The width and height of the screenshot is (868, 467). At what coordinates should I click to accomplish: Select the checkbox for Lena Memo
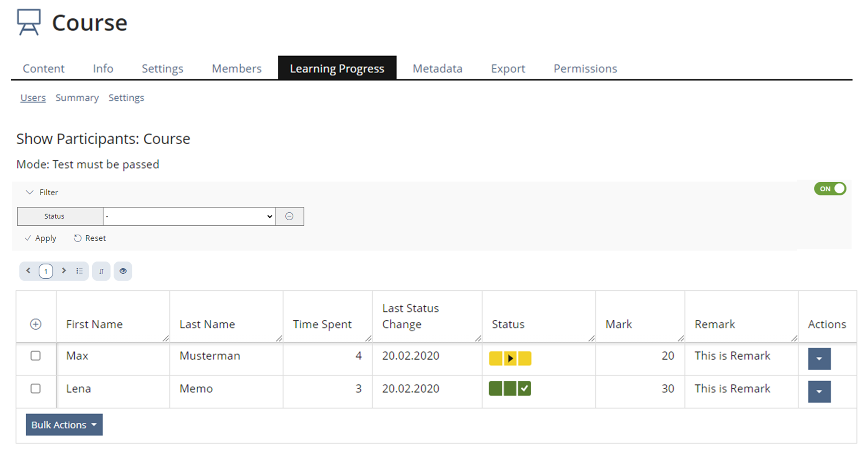(x=36, y=389)
